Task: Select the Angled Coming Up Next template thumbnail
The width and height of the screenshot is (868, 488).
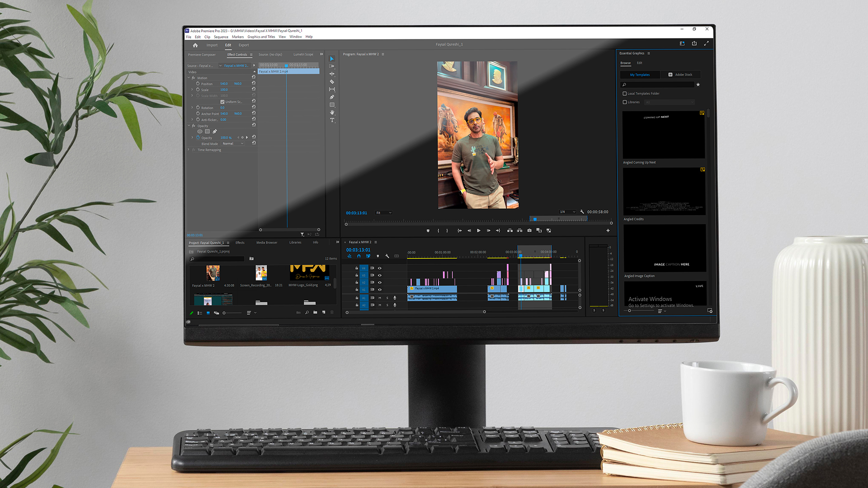Action: (x=663, y=135)
